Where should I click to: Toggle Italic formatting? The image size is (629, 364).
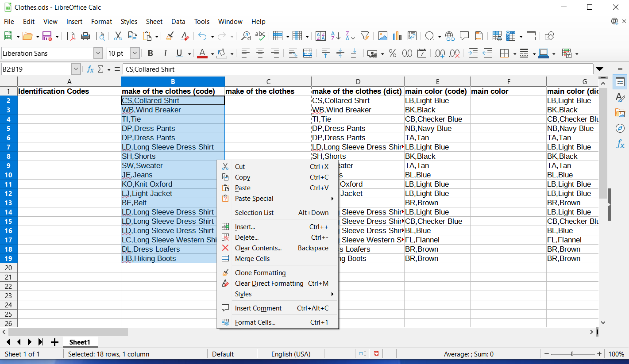click(165, 54)
